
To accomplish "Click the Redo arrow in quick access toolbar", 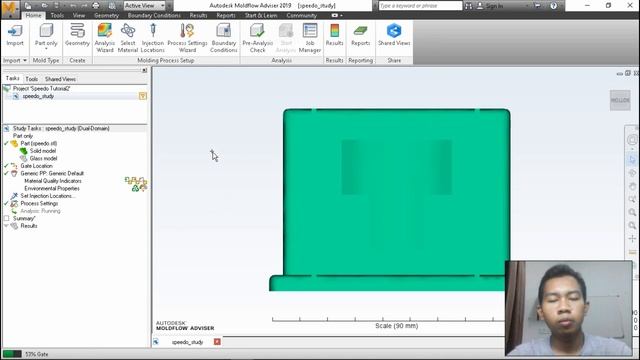I will coord(84,6).
